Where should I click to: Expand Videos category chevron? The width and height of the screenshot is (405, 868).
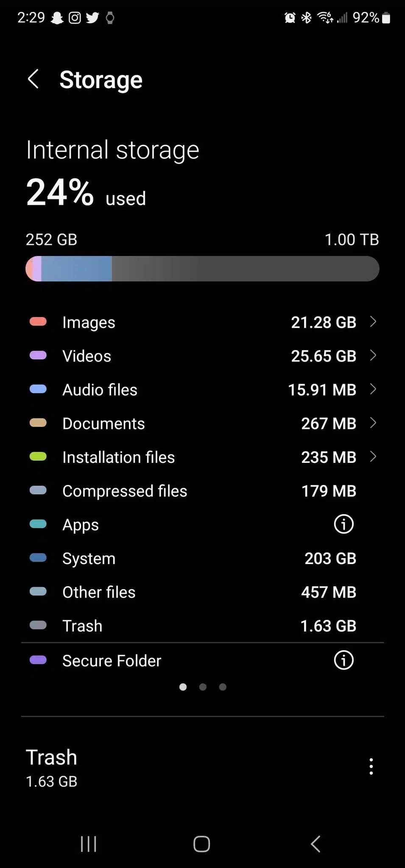click(x=373, y=356)
